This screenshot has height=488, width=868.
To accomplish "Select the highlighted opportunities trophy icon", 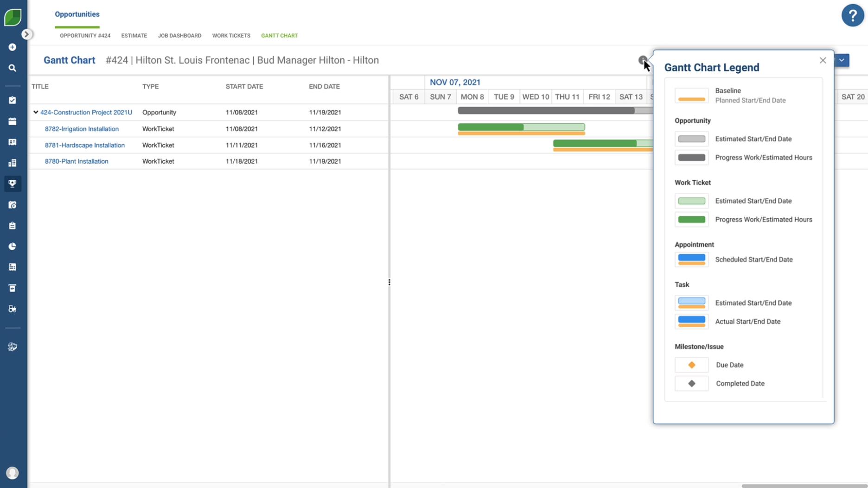I will [13, 184].
